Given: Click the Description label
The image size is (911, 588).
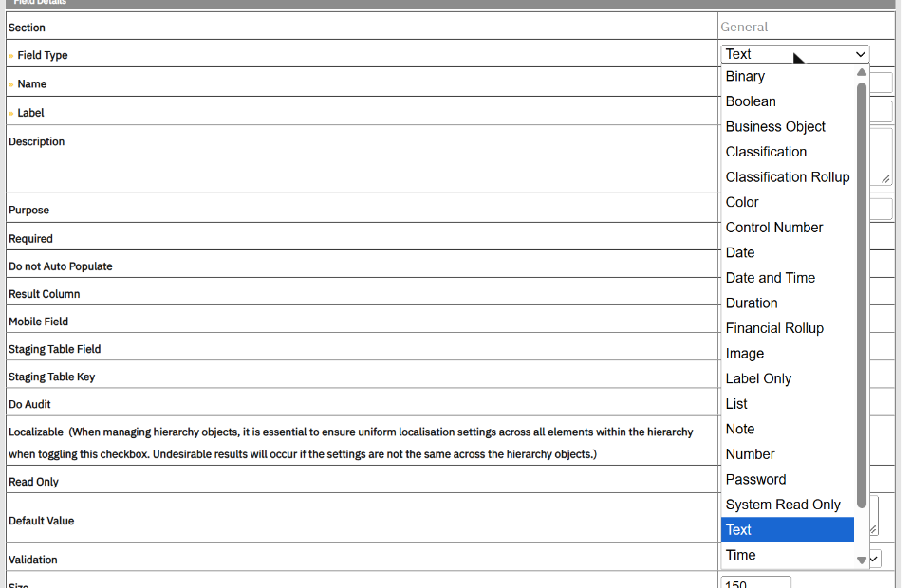Looking at the screenshot, I should [x=37, y=141].
